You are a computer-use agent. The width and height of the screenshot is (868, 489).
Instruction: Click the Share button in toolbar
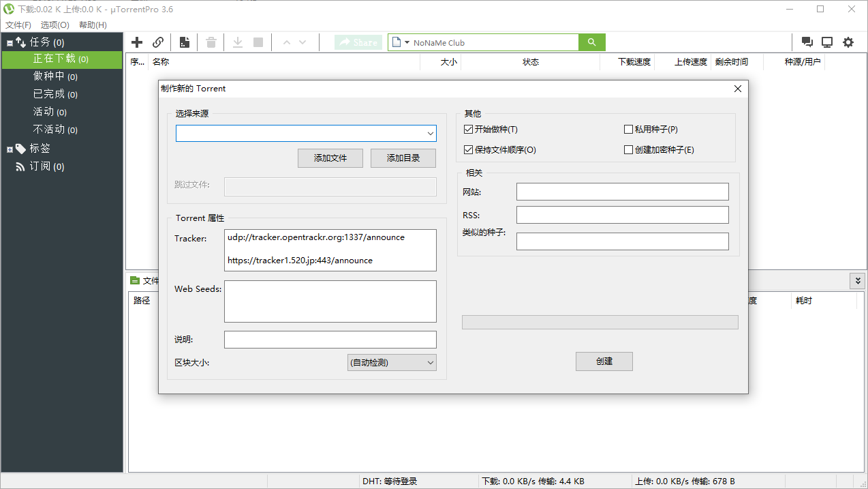click(x=358, y=42)
